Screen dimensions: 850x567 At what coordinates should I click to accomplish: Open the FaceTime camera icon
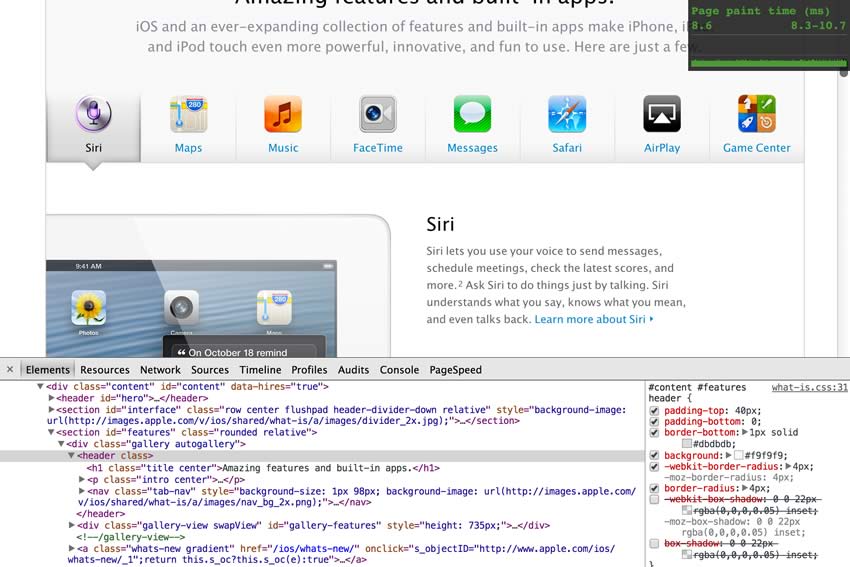tap(378, 114)
